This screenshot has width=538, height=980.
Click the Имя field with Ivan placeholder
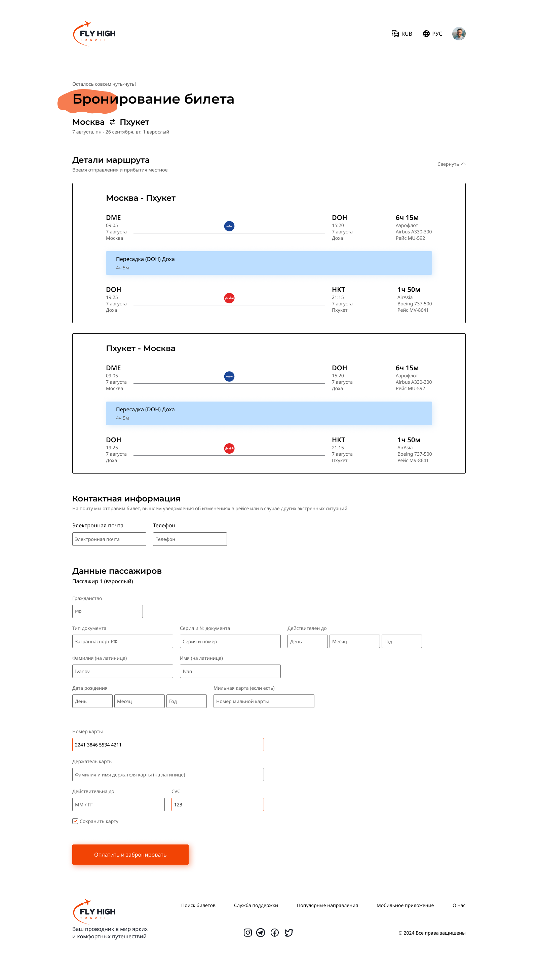point(230,672)
